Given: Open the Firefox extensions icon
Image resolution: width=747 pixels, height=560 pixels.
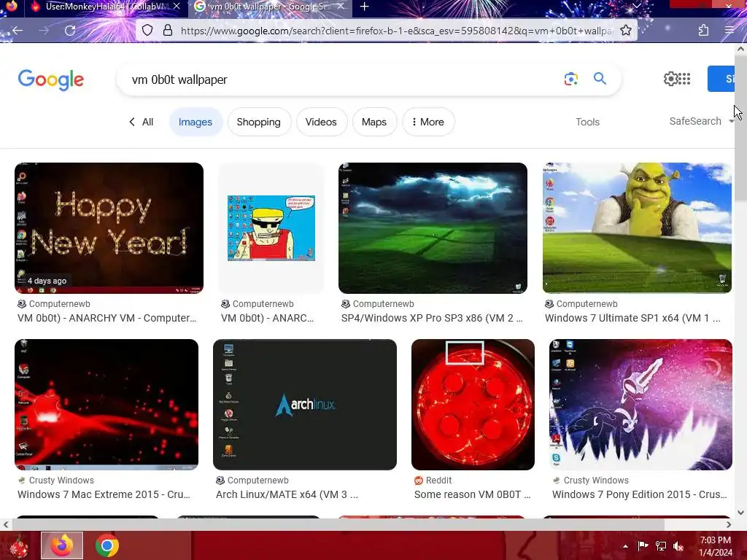Looking at the screenshot, I should [x=703, y=31].
